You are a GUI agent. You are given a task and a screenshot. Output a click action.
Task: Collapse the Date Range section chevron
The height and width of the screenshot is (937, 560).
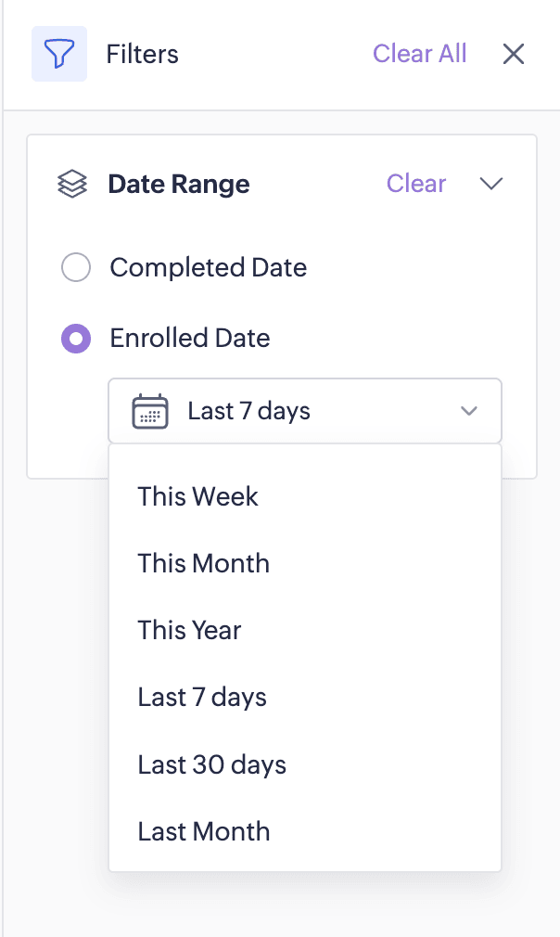pos(491,184)
